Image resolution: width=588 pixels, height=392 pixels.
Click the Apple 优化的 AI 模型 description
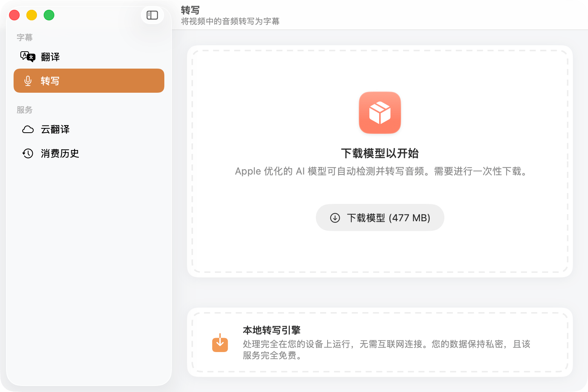381,171
